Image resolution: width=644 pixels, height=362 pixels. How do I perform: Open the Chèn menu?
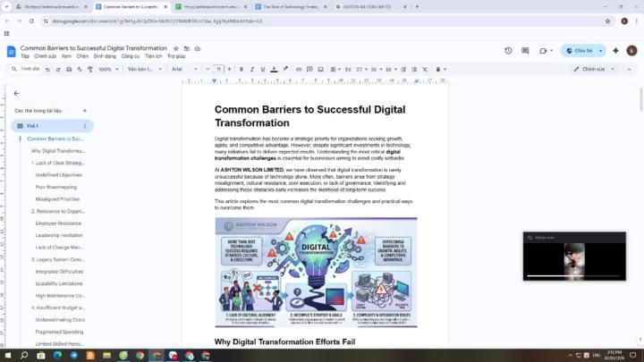coord(82,55)
